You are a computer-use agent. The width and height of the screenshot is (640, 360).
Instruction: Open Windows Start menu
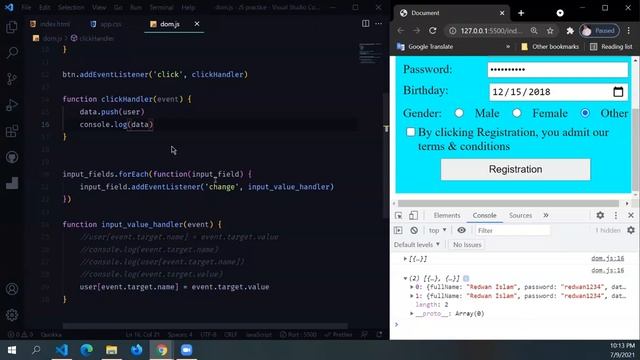[x=12, y=350]
